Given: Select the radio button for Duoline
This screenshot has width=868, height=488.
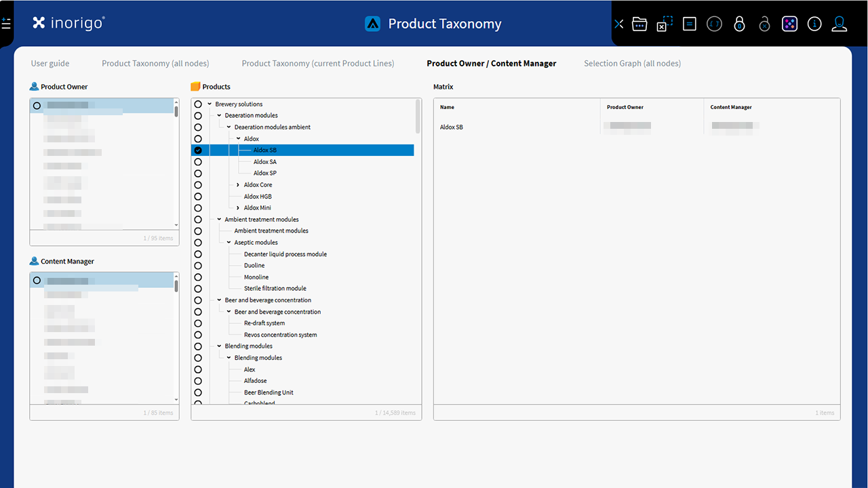Looking at the screenshot, I should click(x=198, y=266).
